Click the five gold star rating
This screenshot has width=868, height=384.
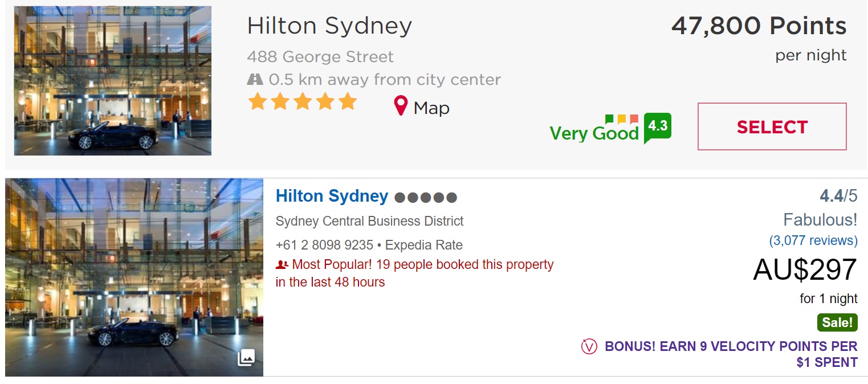point(303,102)
